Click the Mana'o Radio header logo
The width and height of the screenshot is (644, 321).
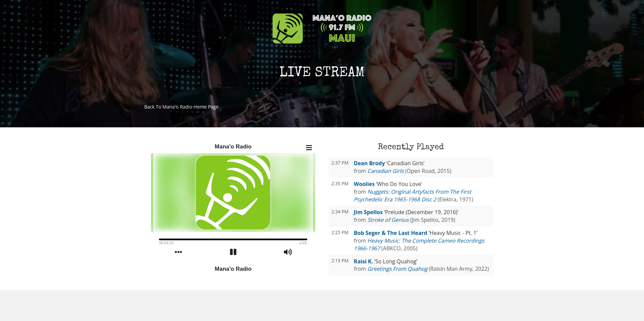(x=322, y=28)
